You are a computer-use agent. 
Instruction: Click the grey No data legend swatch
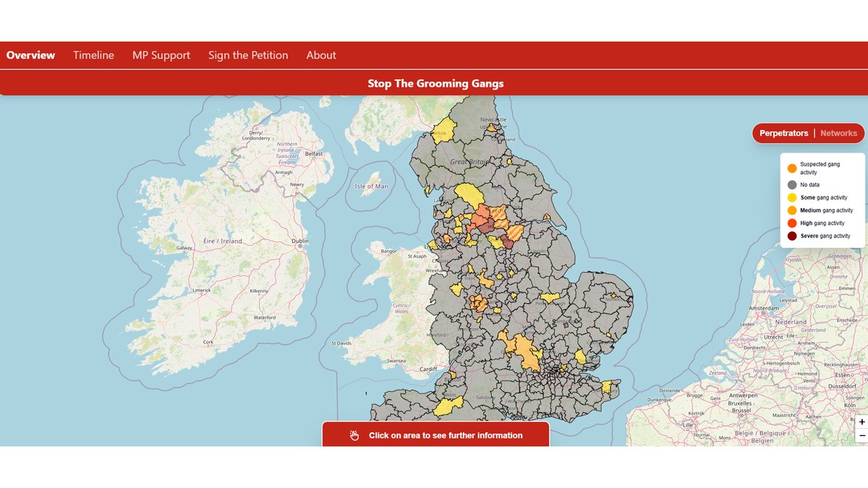click(x=791, y=185)
